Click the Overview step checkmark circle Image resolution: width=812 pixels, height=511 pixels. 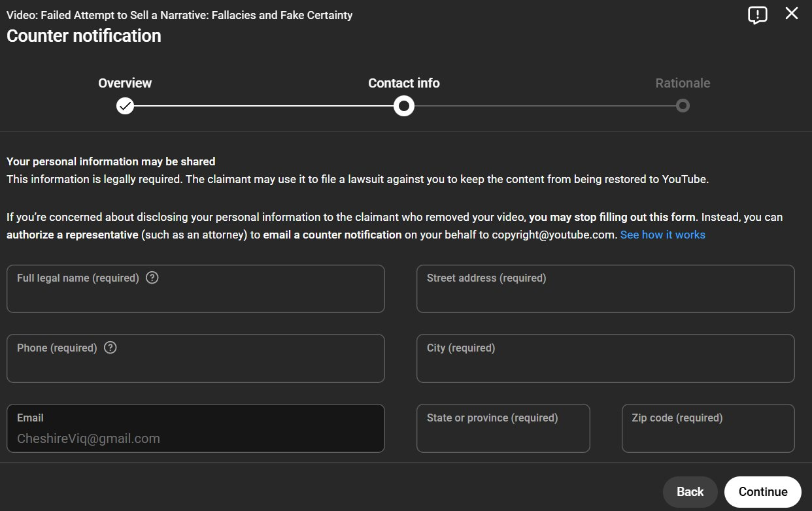coord(125,106)
